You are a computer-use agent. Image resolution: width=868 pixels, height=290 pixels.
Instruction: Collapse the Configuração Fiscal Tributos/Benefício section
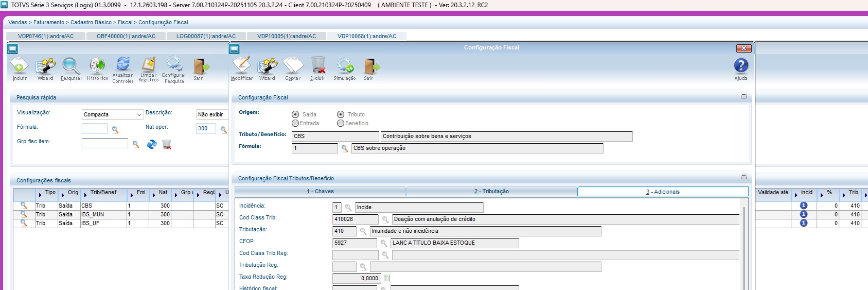[x=743, y=177]
